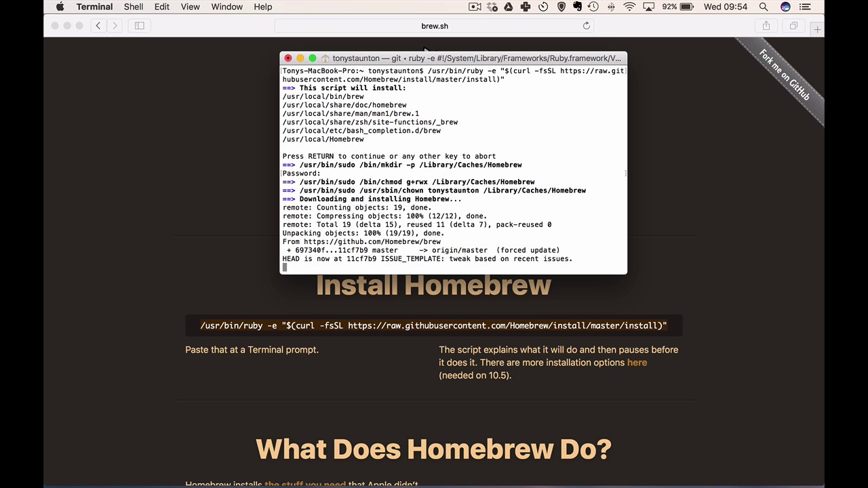
Task: Open the Safari Share button
Action: [x=766, y=26]
